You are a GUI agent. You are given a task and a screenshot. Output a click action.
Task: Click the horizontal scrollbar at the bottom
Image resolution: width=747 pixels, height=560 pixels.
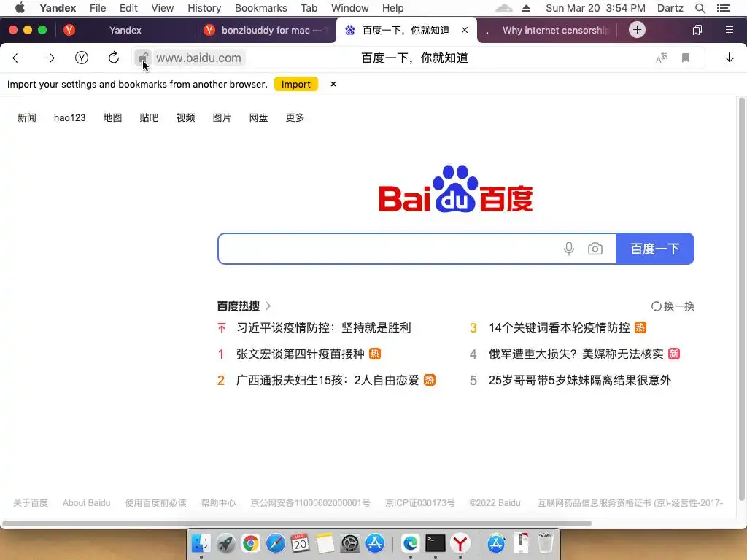pos(296,524)
